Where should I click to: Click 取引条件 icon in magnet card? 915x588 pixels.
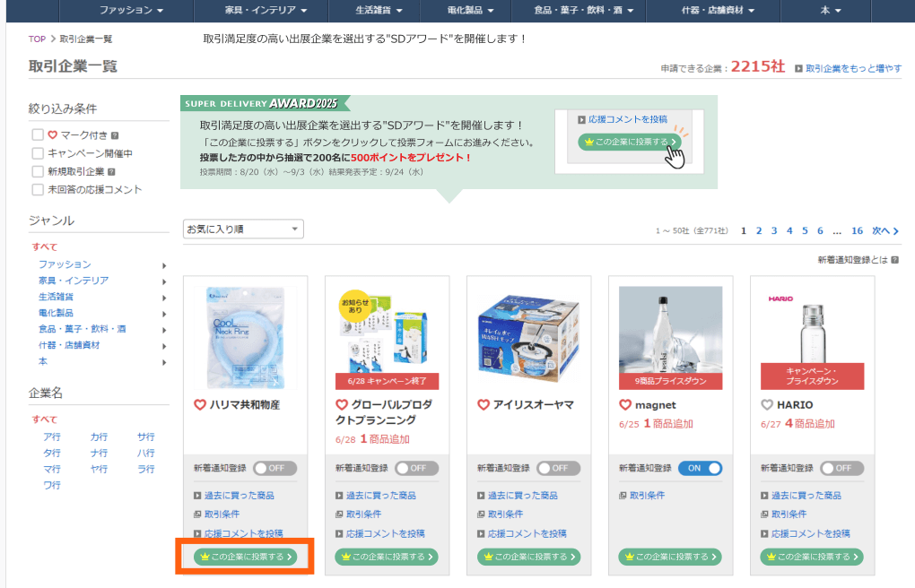(623, 496)
